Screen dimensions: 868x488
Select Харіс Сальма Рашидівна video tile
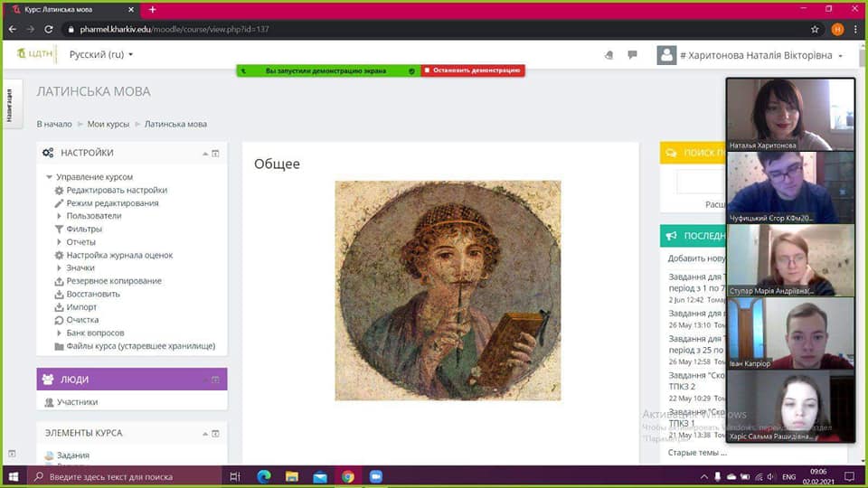(790, 406)
